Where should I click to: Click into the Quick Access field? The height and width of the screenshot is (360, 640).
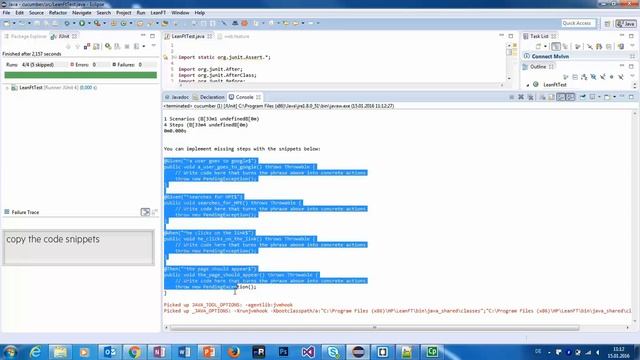pyautogui.click(x=578, y=23)
